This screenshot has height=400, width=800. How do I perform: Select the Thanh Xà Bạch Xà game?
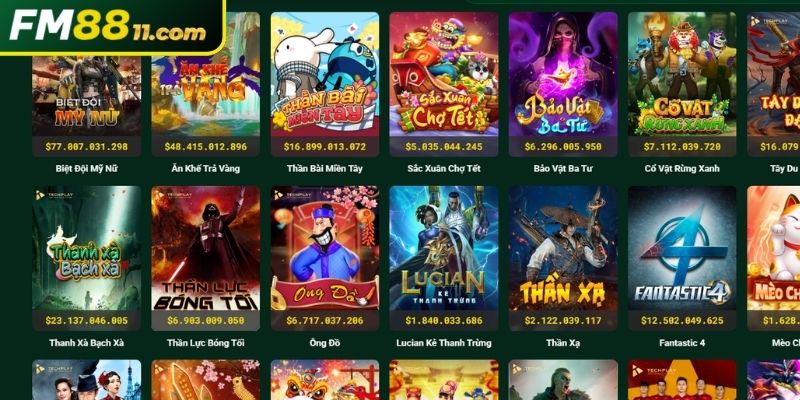click(86, 248)
